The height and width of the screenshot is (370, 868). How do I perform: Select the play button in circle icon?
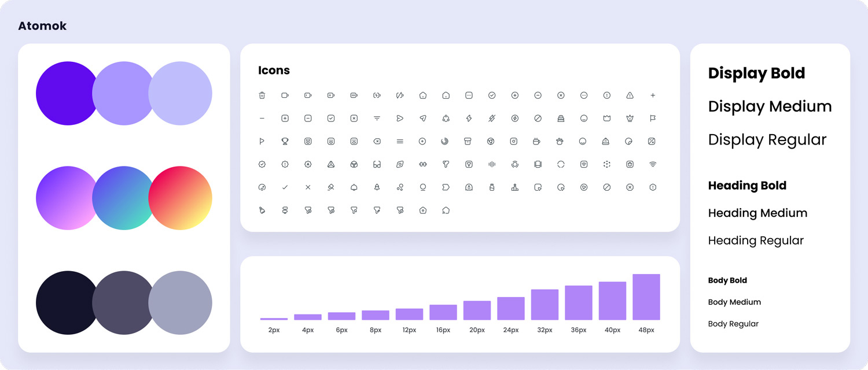(584, 187)
